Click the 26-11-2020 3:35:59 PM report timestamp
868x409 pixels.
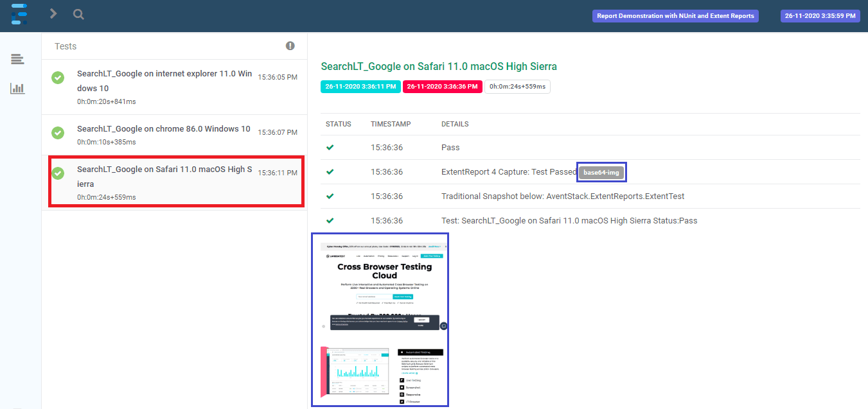820,16
